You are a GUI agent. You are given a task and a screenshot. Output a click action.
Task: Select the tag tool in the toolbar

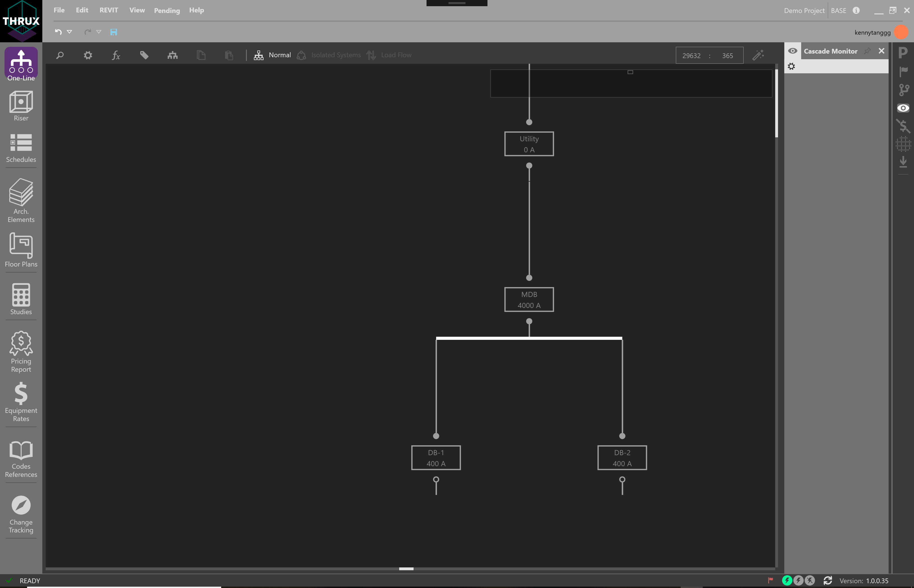pos(144,55)
